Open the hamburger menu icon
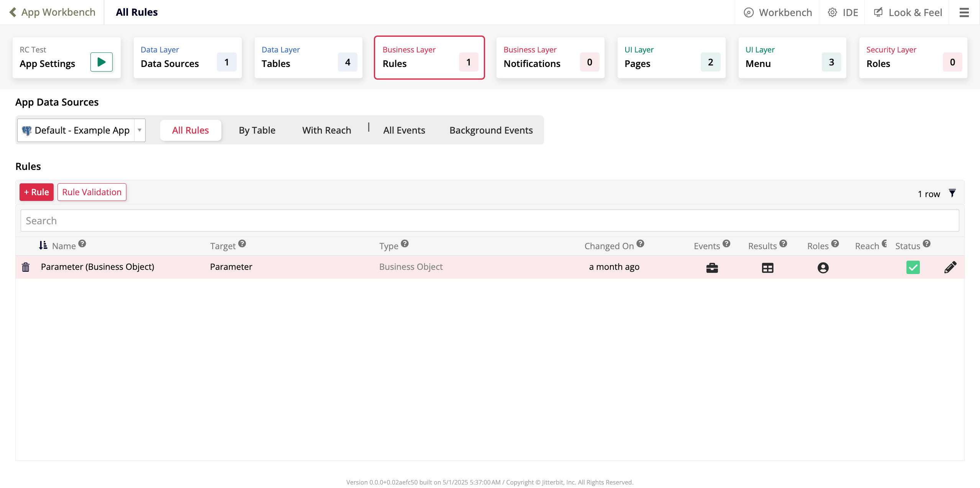The image size is (980, 488). pos(964,13)
